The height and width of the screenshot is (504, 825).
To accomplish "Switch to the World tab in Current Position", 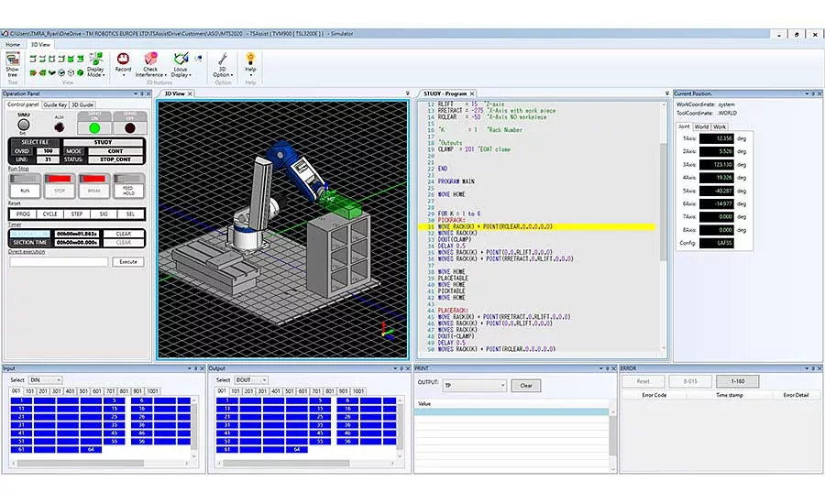I will 701,126.
